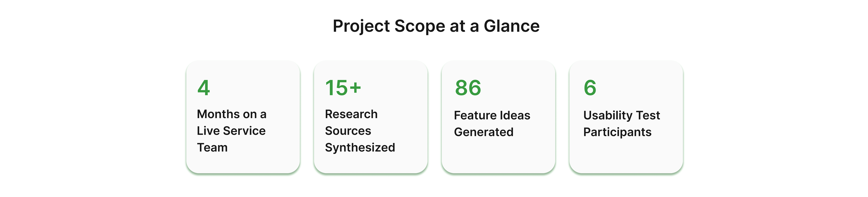Select the green 86 statistic
This screenshot has height=197, width=868.
tap(468, 88)
